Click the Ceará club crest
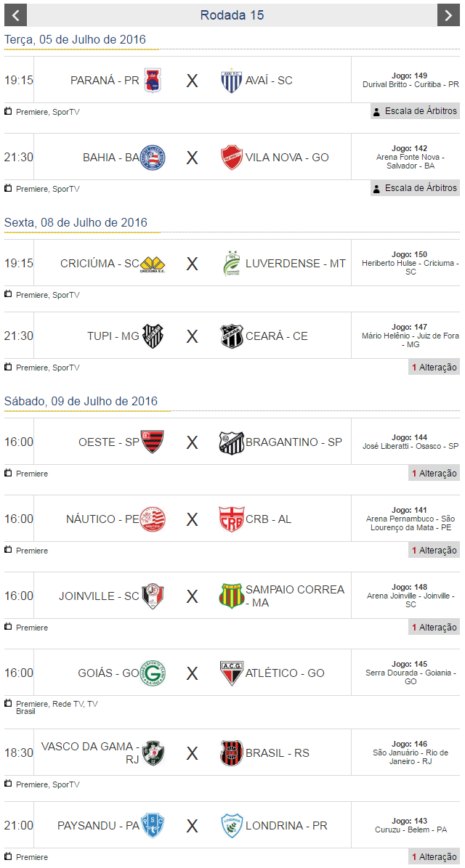This screenshot has width=465, height=868. tap(232, 336)
